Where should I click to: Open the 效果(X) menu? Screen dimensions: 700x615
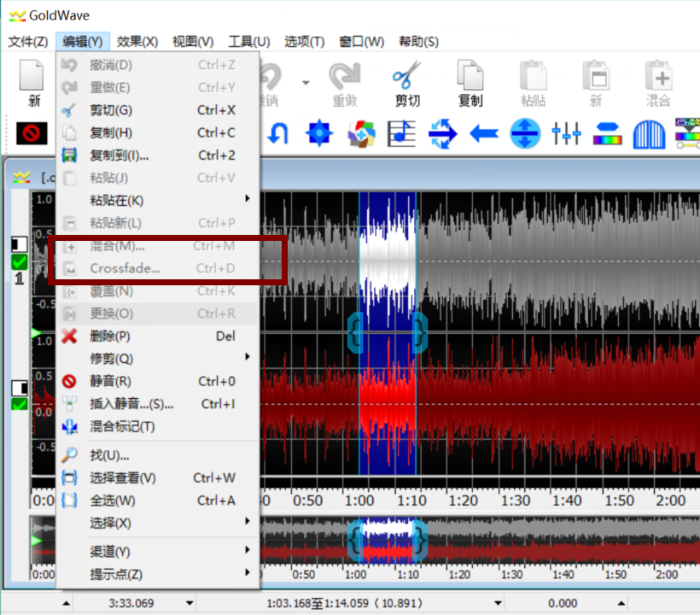coord(137,41)
